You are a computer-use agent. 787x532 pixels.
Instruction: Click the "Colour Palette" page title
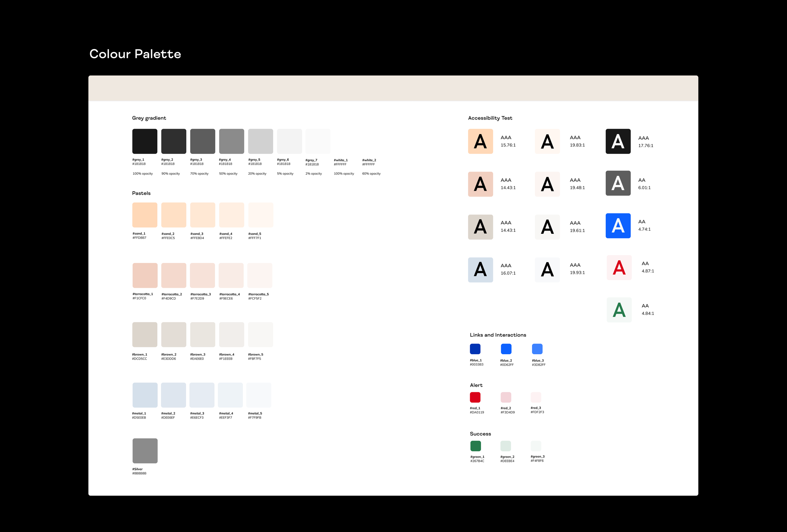point(135,54)
